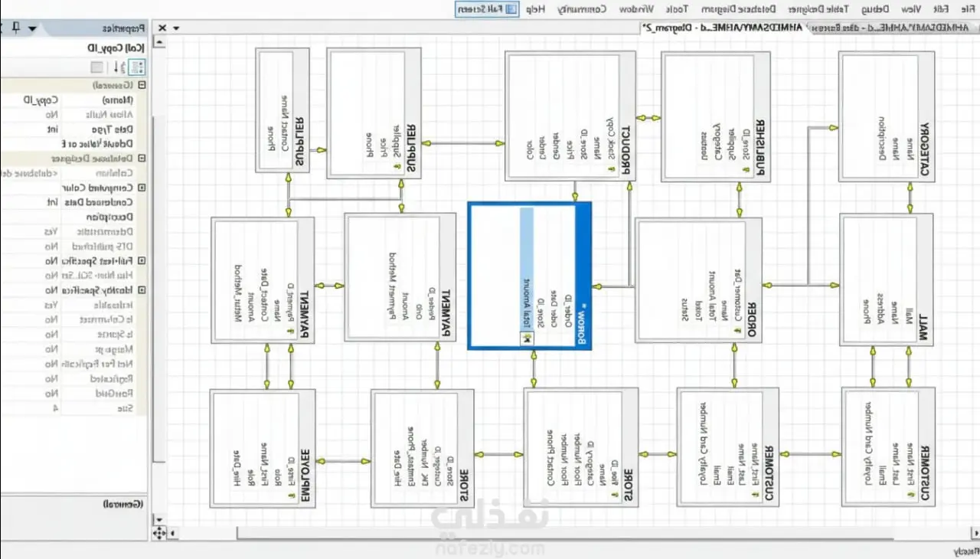980x559 pixels.
Task: Click the diagram vertical scrollbar up arrow
Action: tap(159, 42)
